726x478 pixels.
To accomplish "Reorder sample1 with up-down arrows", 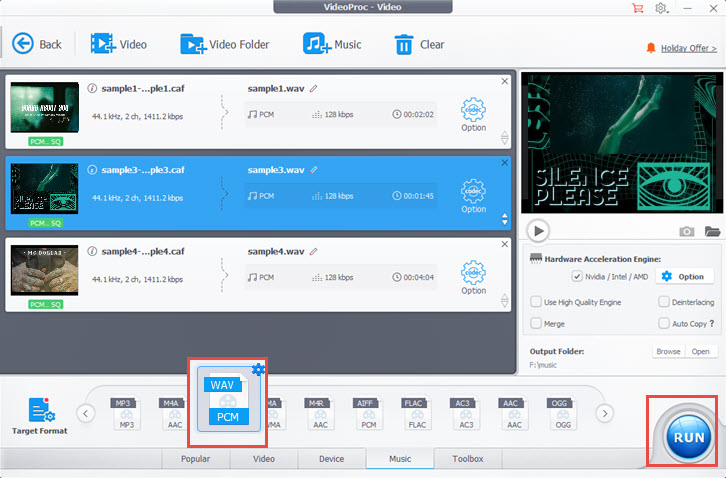I will click(505, 138).
